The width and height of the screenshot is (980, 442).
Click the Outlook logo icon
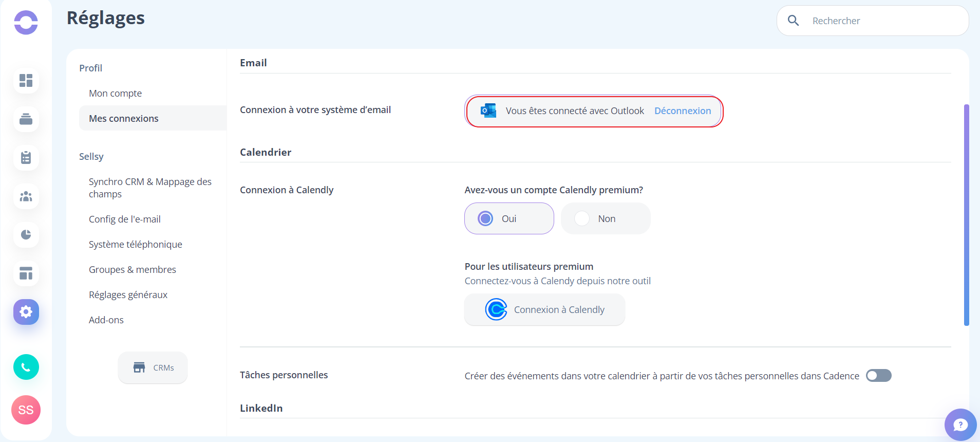[x=488, y=110]
